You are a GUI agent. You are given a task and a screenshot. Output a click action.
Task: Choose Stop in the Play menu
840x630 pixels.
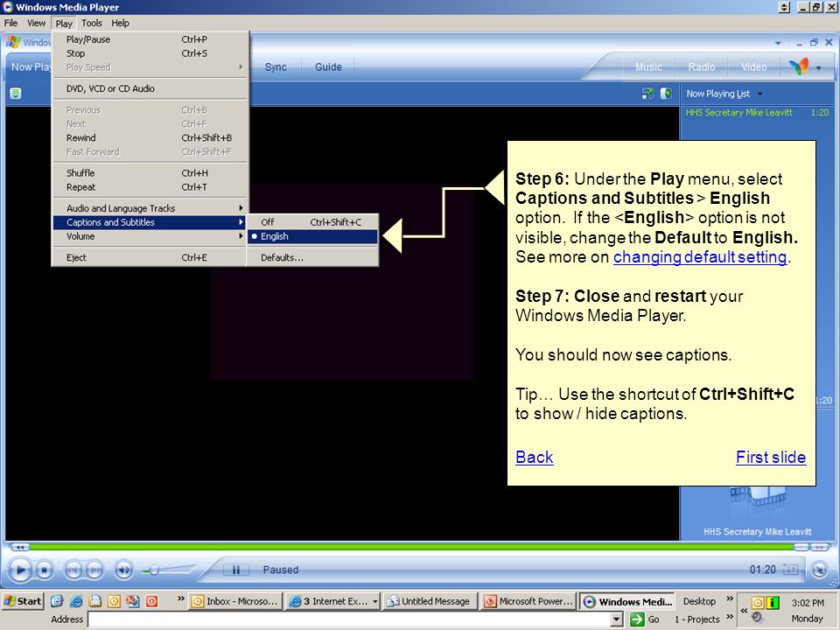tap(150, 53)
